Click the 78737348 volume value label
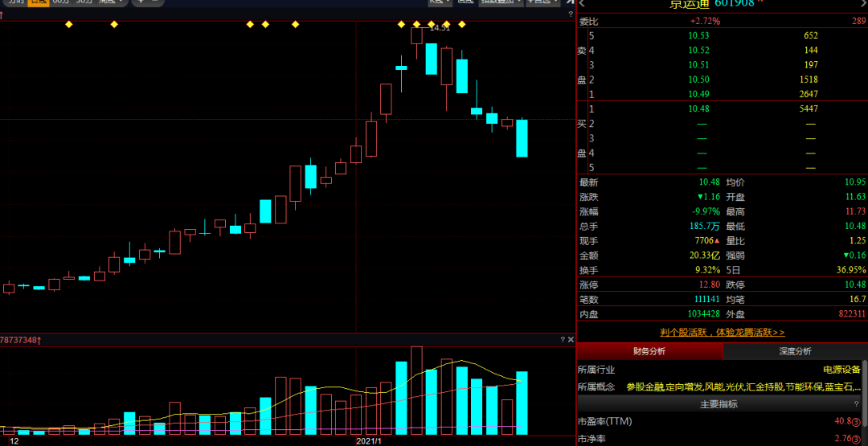 pos(18,339)
